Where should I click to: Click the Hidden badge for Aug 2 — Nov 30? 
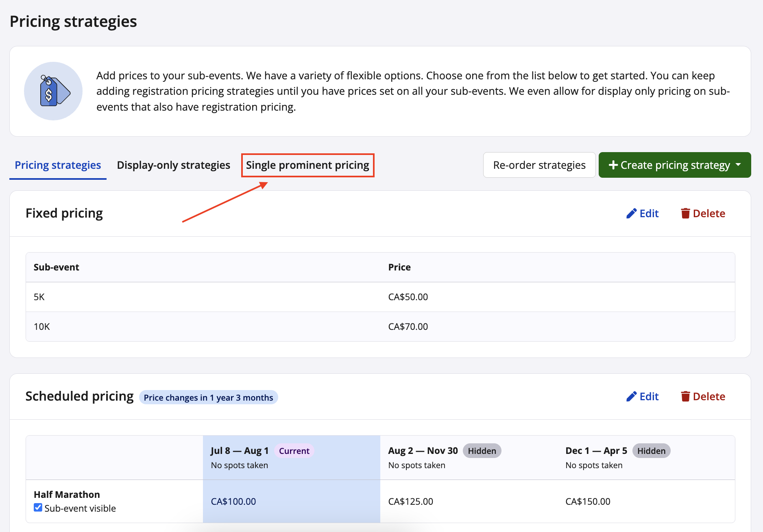click(x=482, y=451)
